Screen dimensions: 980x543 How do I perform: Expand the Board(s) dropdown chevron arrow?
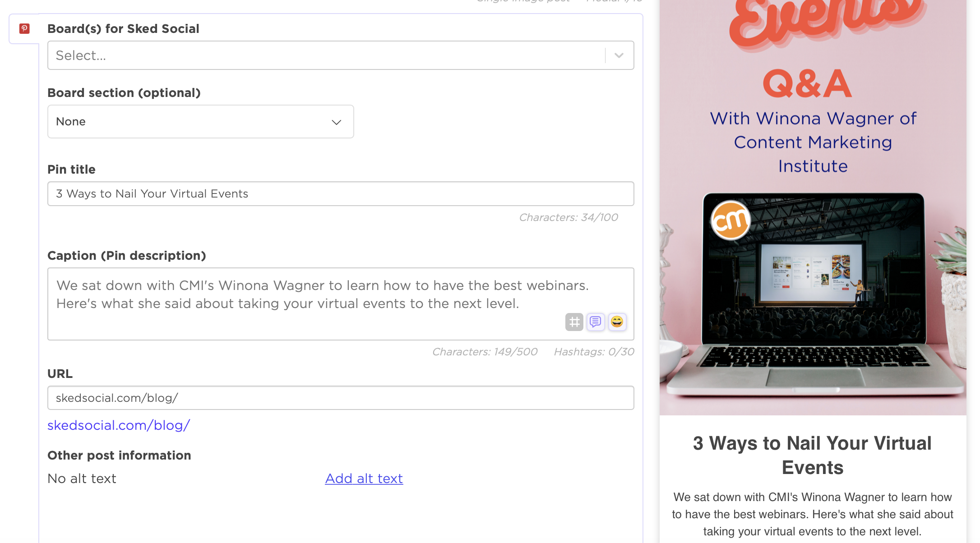619,55
